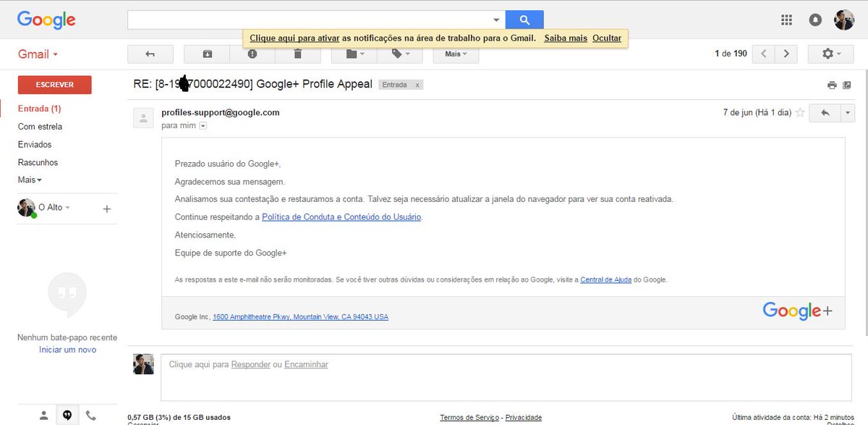Open 1600 Amphitheatre Pkwy address link

click(300, 317)
